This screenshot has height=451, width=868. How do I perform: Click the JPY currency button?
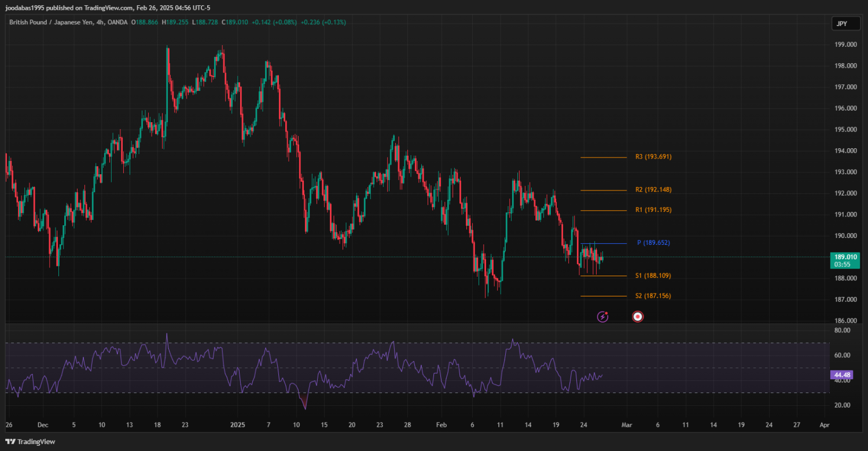pyautogui.click(x=842, y=24)
